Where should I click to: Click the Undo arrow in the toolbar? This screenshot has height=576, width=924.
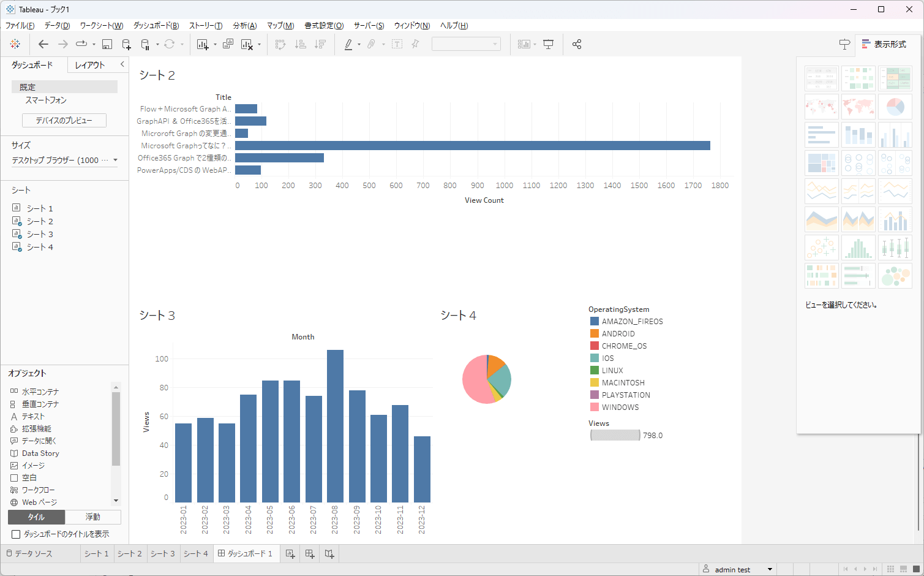43,44
